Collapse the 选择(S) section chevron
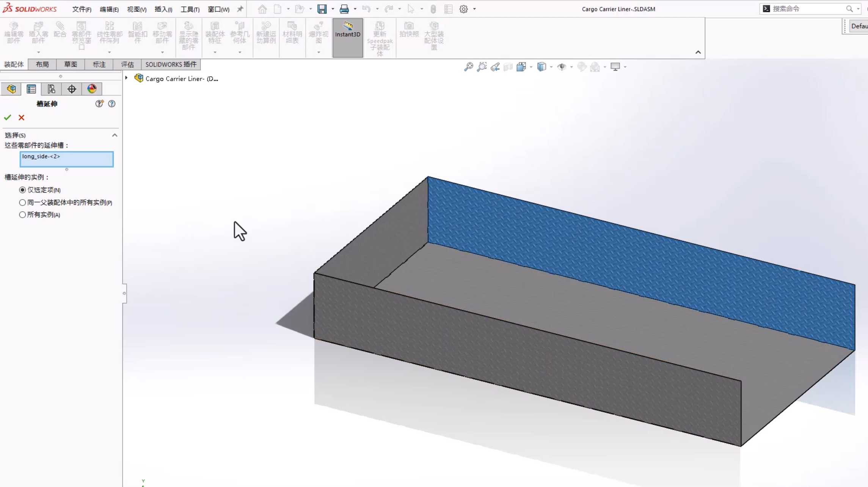 (x=115, y=135)
